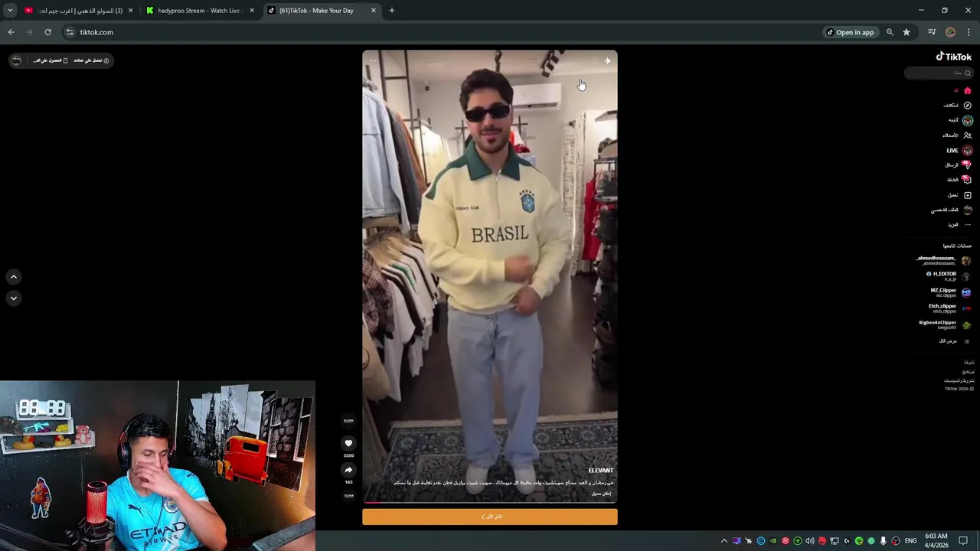Open H_EDITOR followed account

point(948,276)
